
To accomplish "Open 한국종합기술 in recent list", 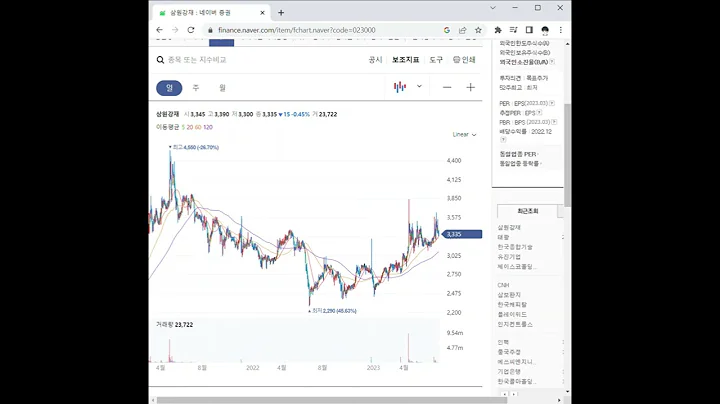I will [515, 247].
